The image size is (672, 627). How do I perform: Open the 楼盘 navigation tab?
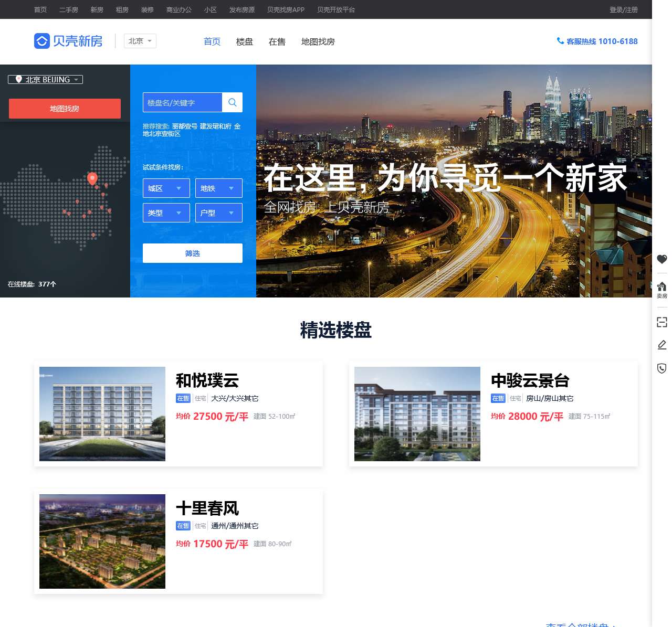[245, 41]
